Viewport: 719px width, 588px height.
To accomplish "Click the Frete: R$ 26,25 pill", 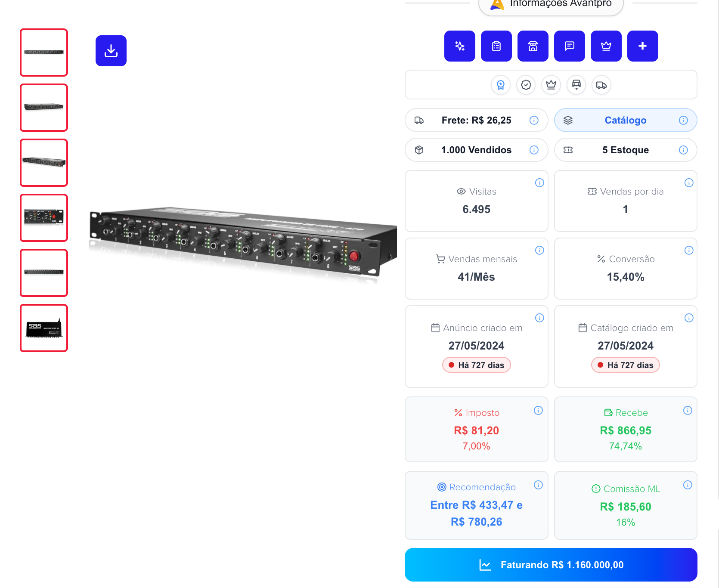I will [476, 120].
